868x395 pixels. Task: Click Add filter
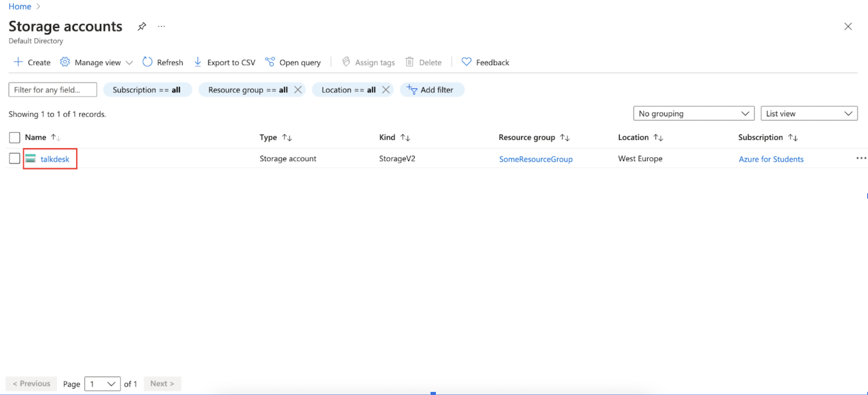[x=432, y=90]
